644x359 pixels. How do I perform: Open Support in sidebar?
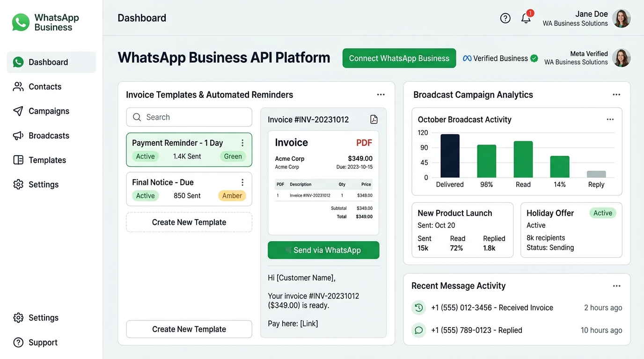point(51,342)
